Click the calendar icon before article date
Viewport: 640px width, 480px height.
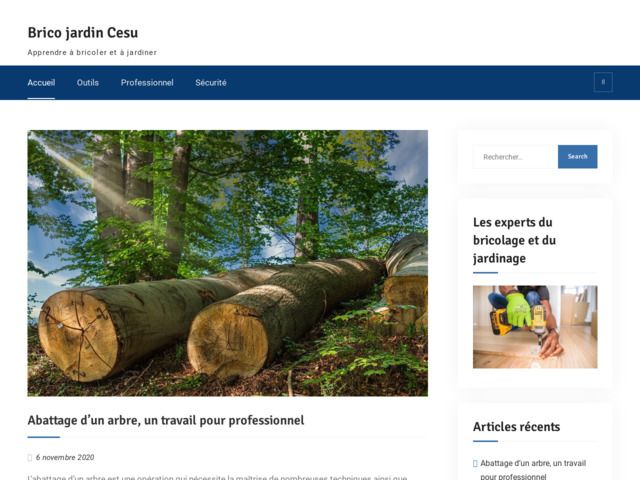30,457
